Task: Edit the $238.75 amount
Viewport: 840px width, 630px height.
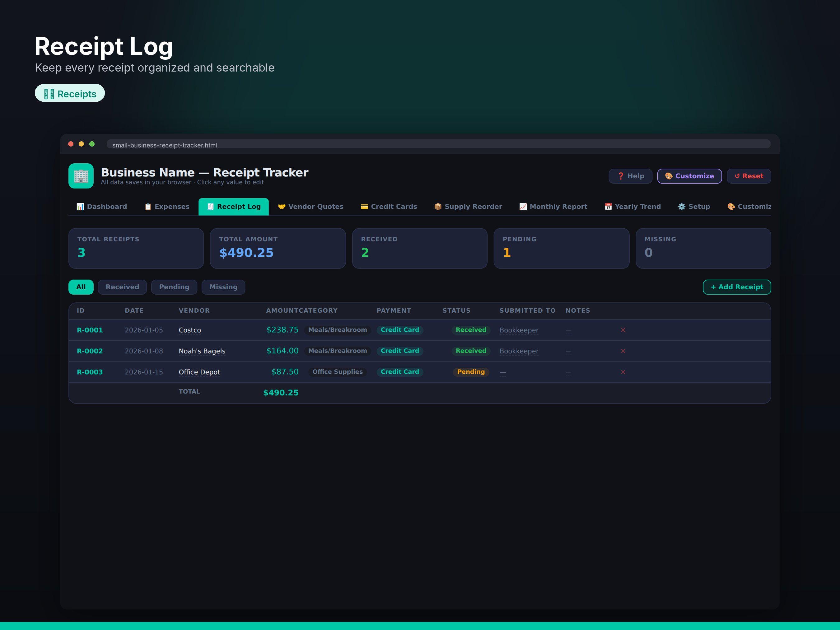Action: click(282, 329)
